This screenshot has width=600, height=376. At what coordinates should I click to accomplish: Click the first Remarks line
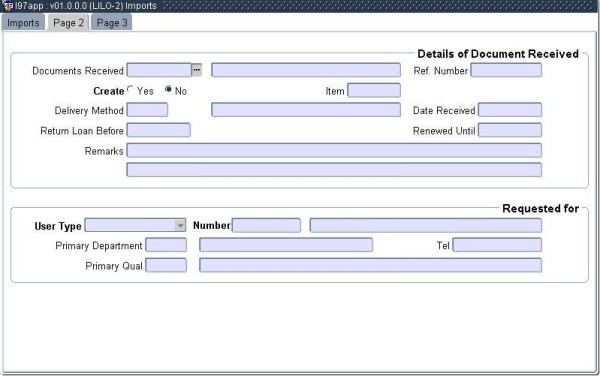click(334, 150)
